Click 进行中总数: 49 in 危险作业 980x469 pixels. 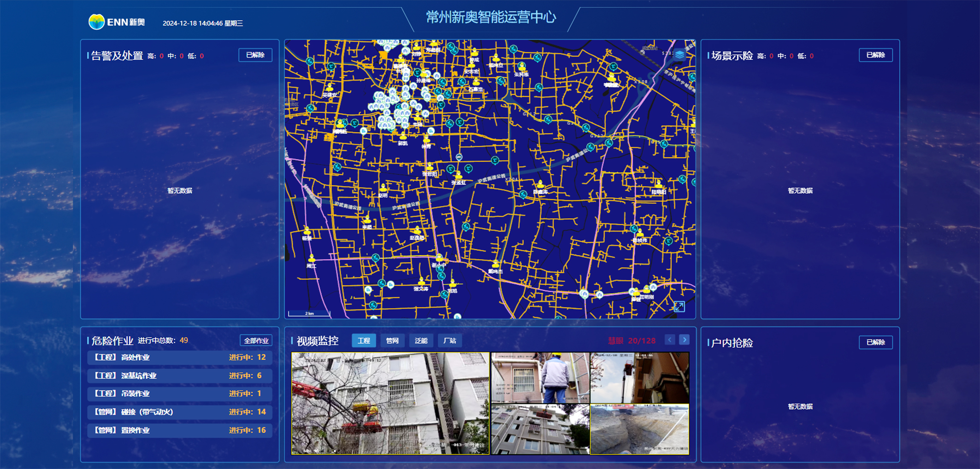pyautogui.click(x=163, y=340)
